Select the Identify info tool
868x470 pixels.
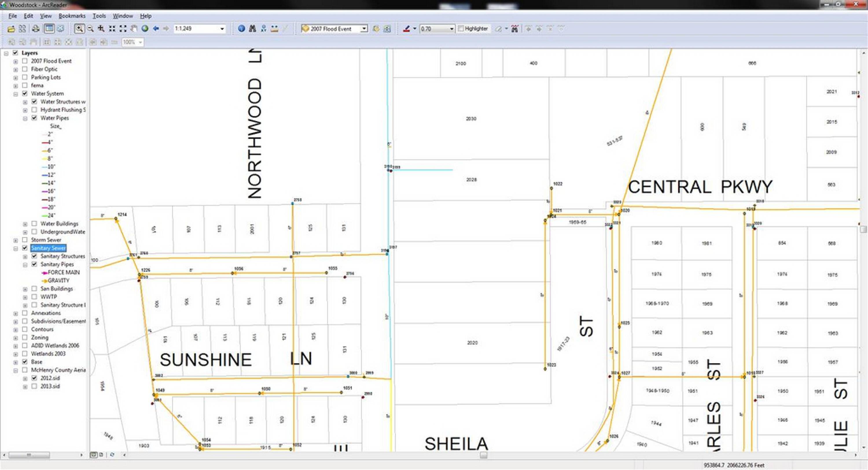pyautogui.click(x=241, y=29)
